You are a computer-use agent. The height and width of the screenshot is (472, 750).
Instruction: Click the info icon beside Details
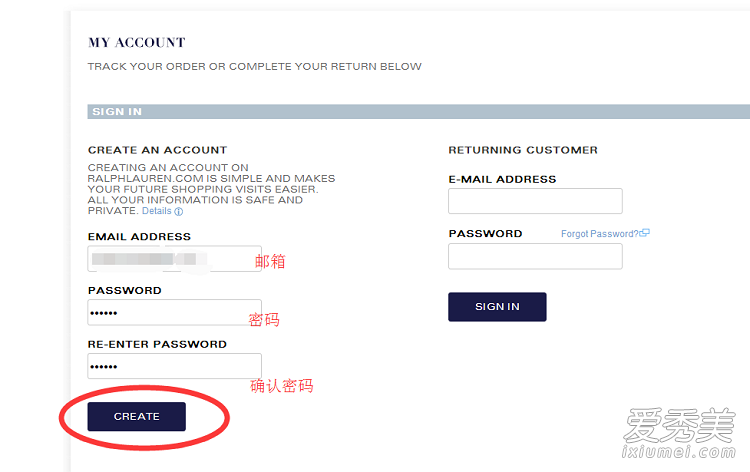(179, 212)
